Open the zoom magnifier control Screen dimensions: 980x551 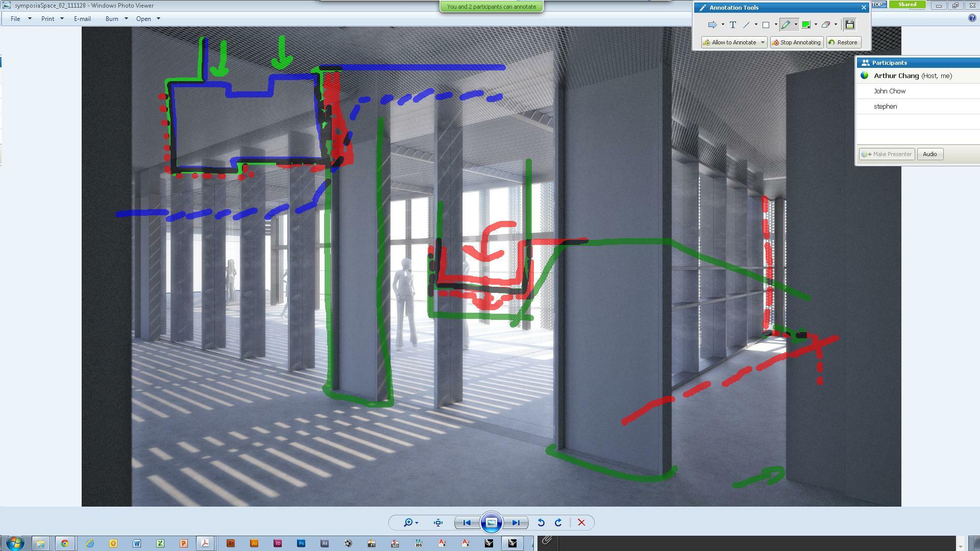point(410,522)
